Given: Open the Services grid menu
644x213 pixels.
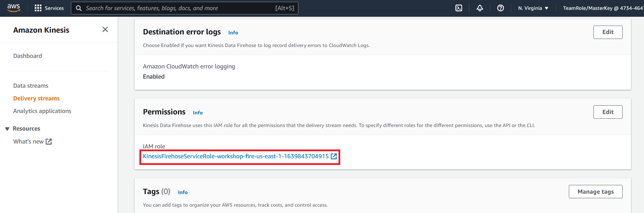Looking at the screenshot, I should pyautogui.click(x=38, y=8).
